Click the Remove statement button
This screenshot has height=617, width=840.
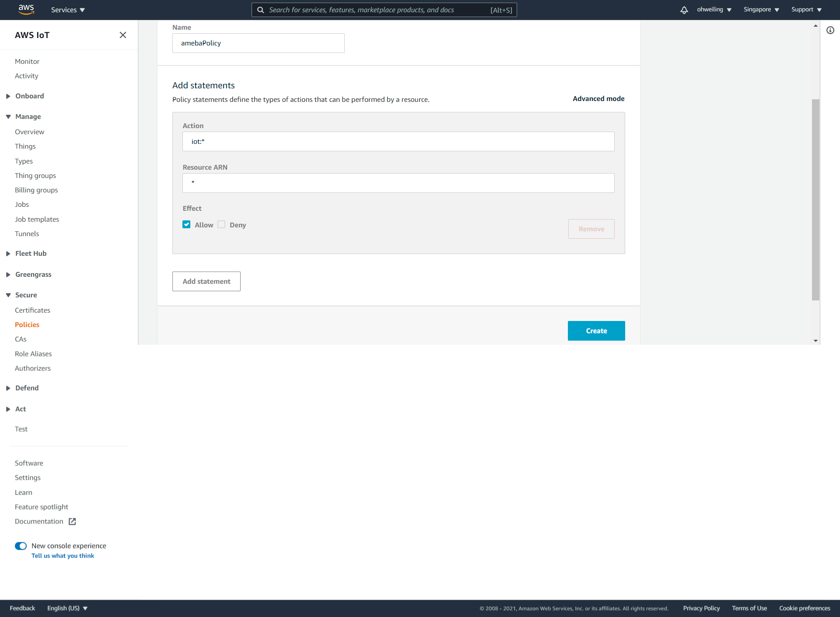[x=591, y=229]
